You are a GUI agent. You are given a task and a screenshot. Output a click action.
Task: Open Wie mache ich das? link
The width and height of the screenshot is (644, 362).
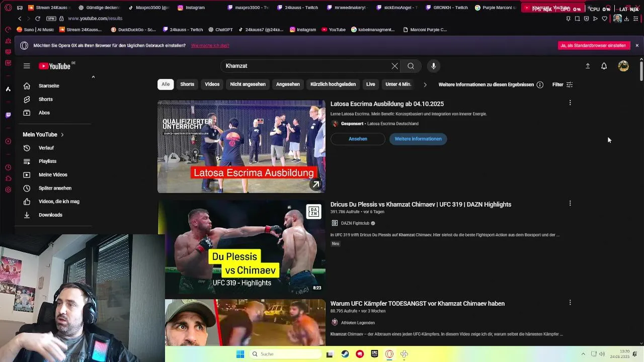pos(210,45)
